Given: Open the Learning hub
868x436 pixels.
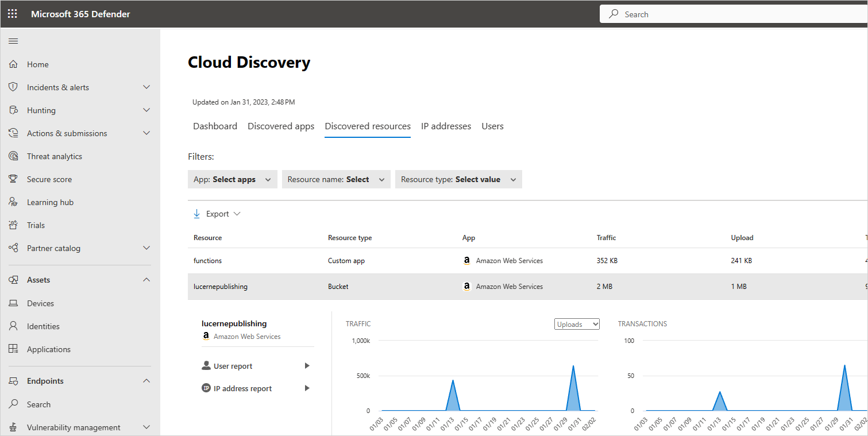Looking at the screenshot, I should point(51,202).
